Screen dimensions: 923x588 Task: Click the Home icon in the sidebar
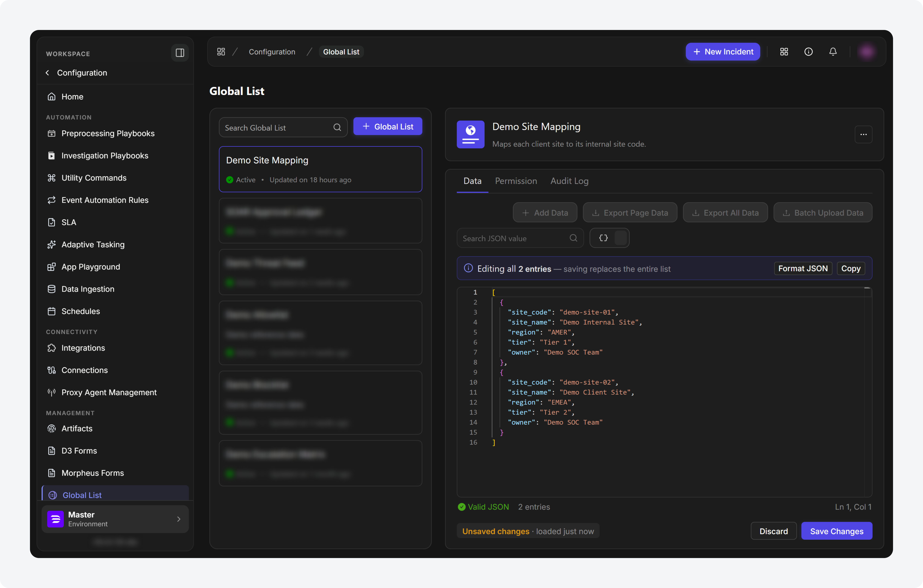51,97
